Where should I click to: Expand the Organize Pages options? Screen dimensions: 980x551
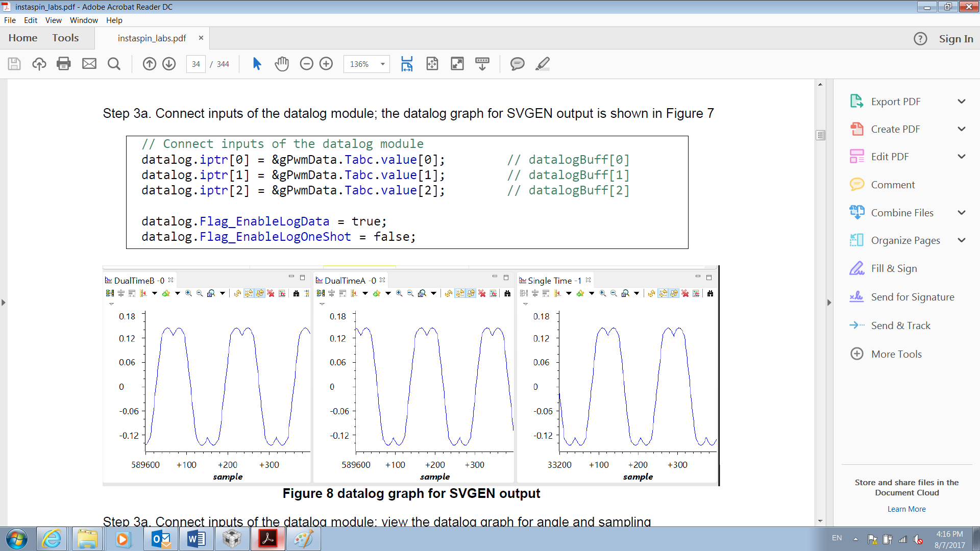[962, 240]
